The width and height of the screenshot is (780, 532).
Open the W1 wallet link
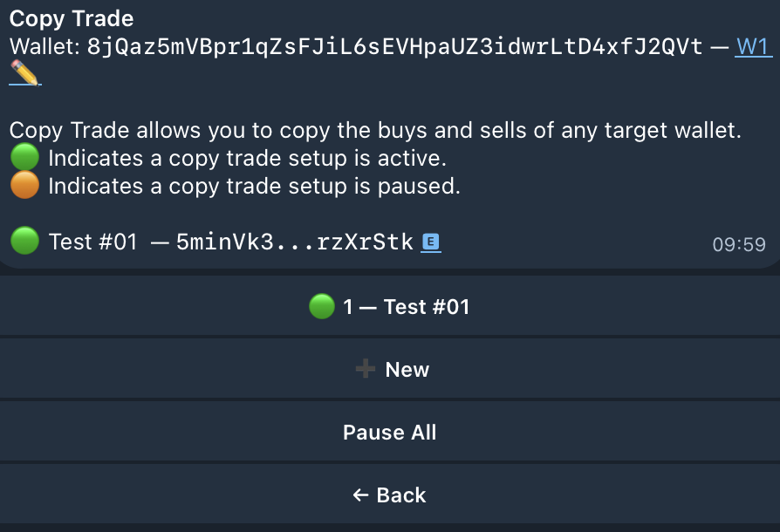pyautogui.click(x=754, y=47)
